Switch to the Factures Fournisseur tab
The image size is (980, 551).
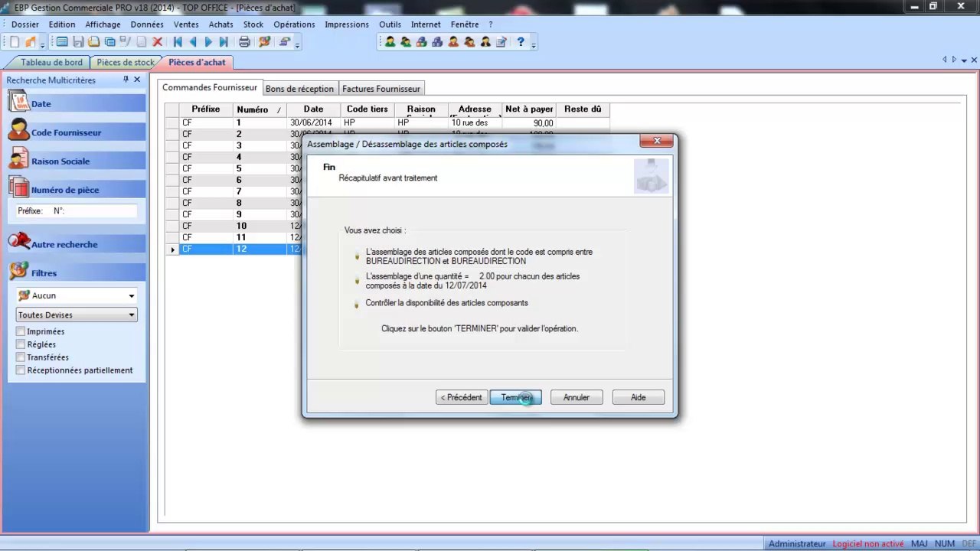point(381,89)
